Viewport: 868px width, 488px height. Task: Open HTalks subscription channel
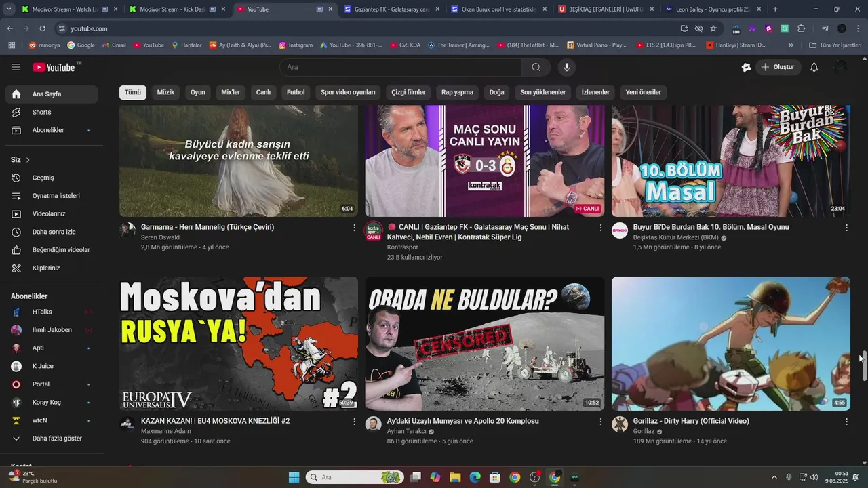(x=52, y=312)
